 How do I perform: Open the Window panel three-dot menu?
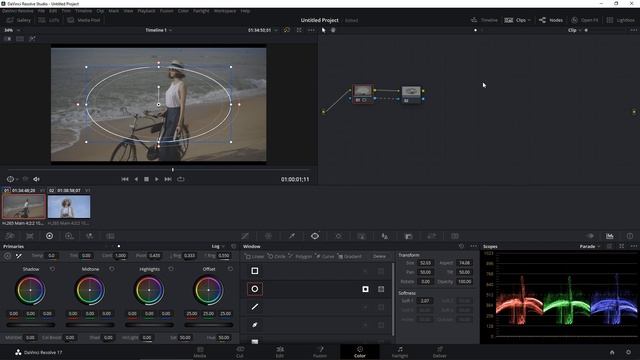(x=473, y=246)
